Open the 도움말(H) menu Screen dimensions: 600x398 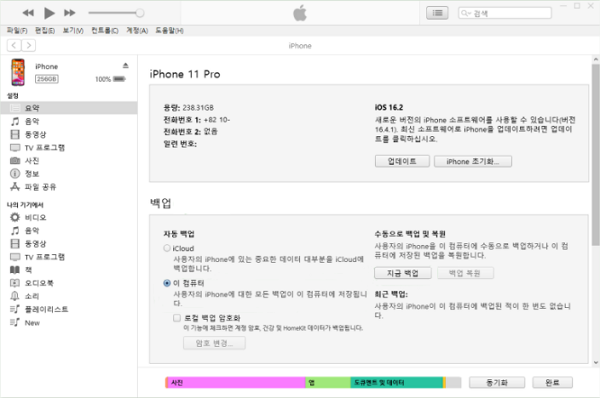[169, 31]
